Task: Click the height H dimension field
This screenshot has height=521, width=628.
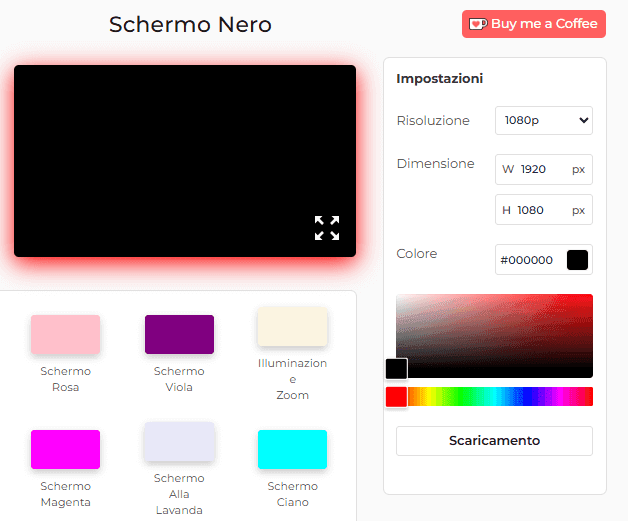Action: [536, 210]
